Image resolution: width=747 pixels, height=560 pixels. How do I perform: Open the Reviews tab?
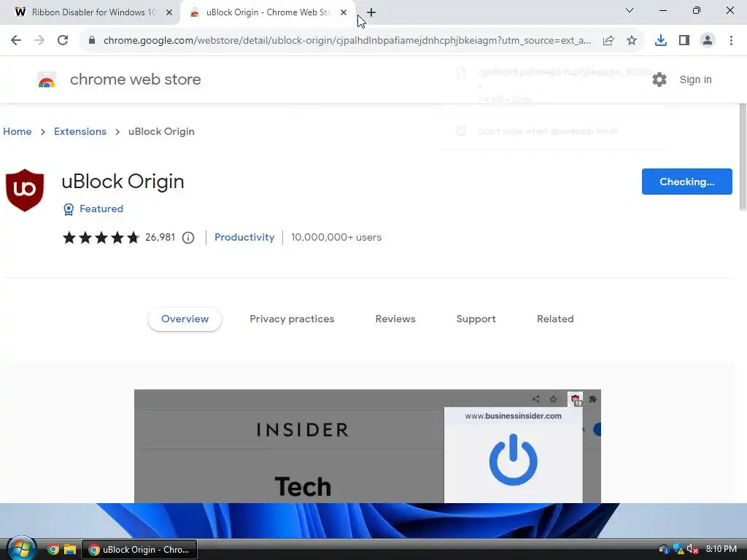395,319
